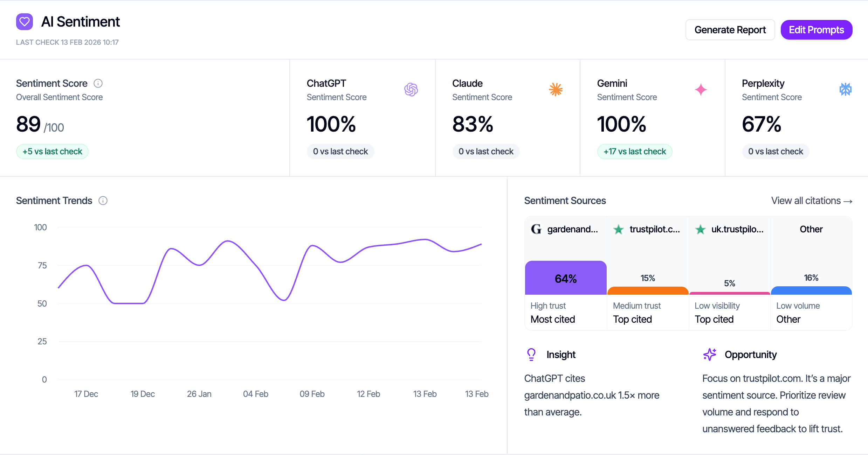
Task: Click the Insight lightbulb icon
Action: (531, 354)
